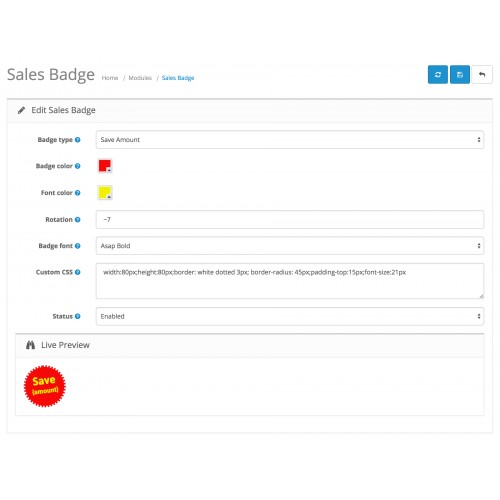Image resolution: width=500 pixels, height=500 pixels.
Task: Click into the Rotation input field
Action: pyautogui.click(x=290, y=219)
